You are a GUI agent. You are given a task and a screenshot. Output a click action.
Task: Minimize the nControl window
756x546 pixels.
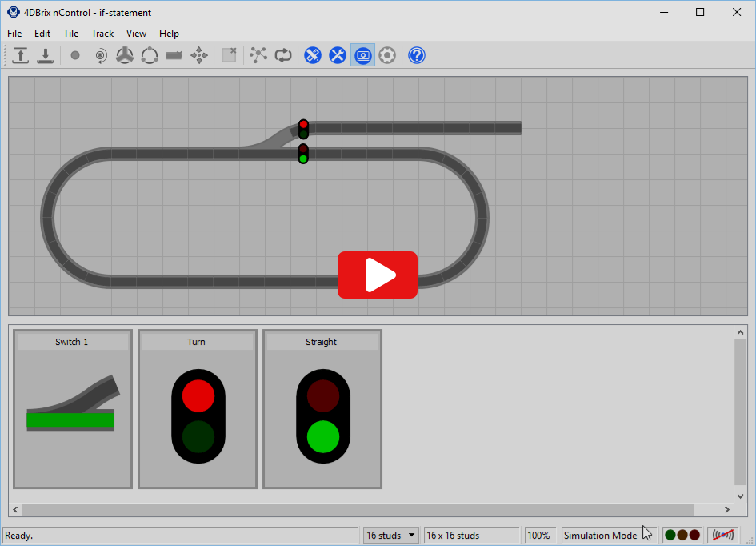[x=664, y=12]
